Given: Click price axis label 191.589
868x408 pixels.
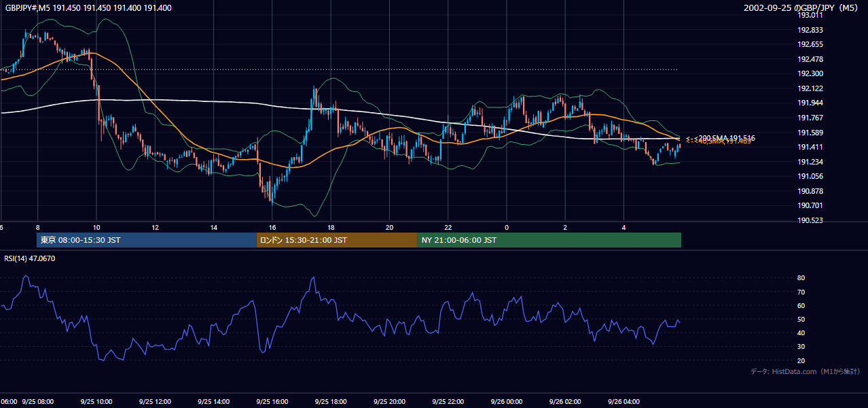Looking at the screenshot, I should (811, 133).
